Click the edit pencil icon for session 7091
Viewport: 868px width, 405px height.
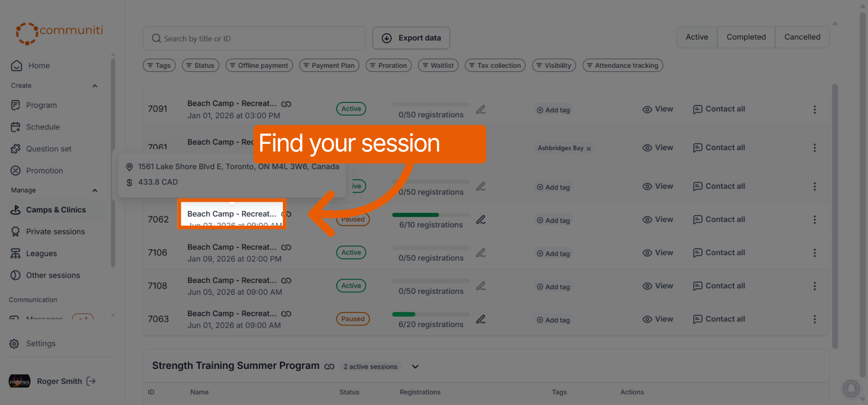[x=481, y=109]
